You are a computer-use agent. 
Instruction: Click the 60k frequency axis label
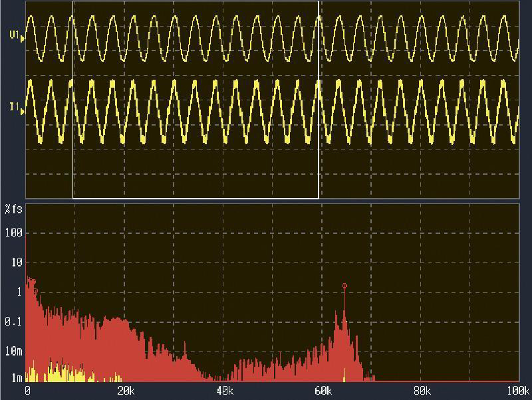323,390
